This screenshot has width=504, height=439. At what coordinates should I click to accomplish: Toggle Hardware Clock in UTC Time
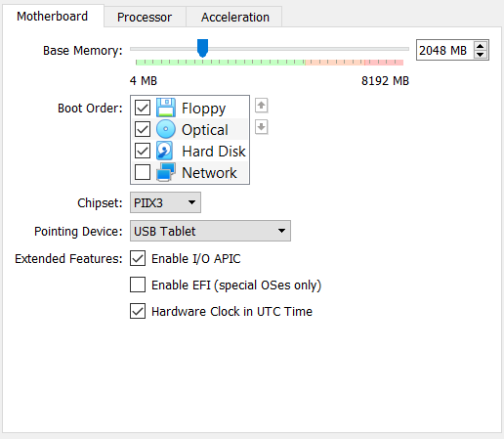pos(138,311)
